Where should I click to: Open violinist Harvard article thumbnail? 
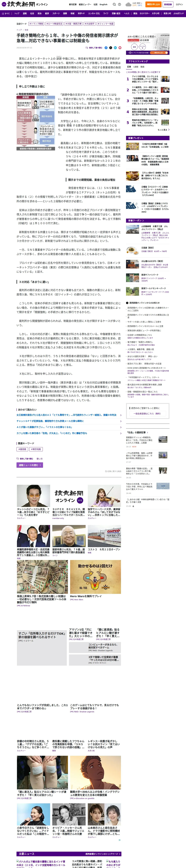tap(104, 496)
